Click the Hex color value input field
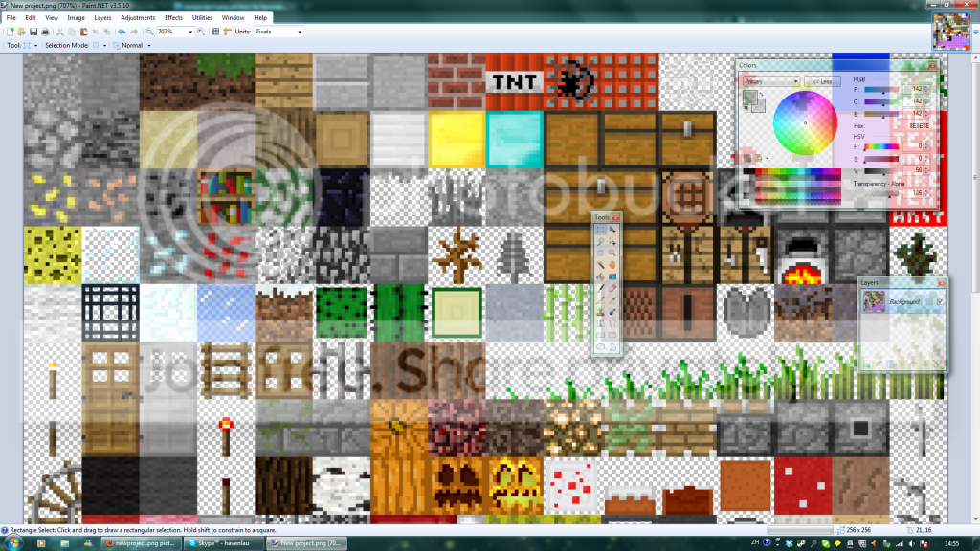 (916, 126)
